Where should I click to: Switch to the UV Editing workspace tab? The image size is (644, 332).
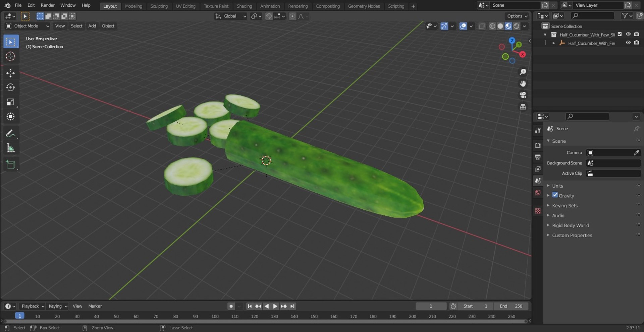[185, 6]
